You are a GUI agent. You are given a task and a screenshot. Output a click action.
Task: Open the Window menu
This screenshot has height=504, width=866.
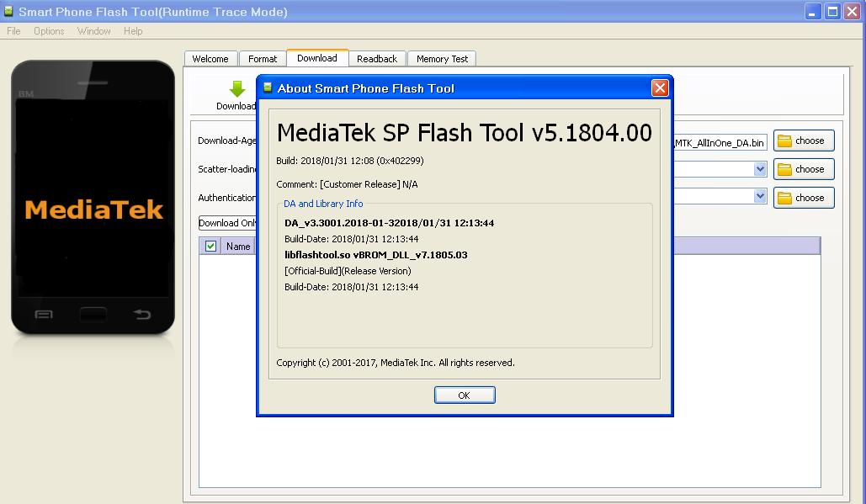[x=94, y=31]
